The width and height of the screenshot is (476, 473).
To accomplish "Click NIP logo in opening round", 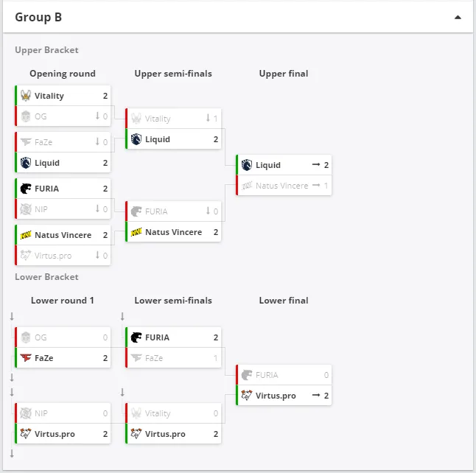I will tap(26, 209).
